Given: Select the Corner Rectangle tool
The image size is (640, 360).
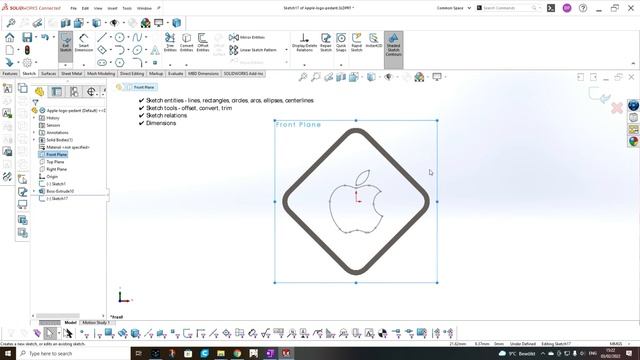Looking at the screenshot, I should click(x=102, y=50).
